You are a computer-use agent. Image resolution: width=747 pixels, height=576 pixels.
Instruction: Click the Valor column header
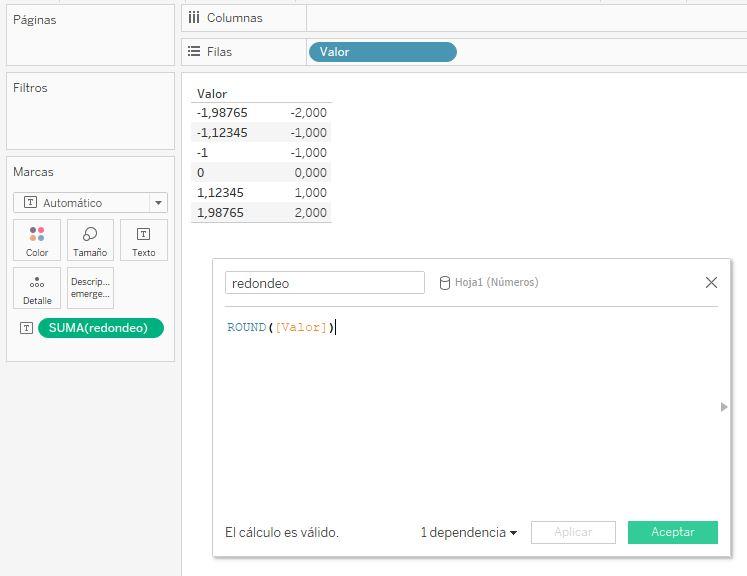coord(212,94)
